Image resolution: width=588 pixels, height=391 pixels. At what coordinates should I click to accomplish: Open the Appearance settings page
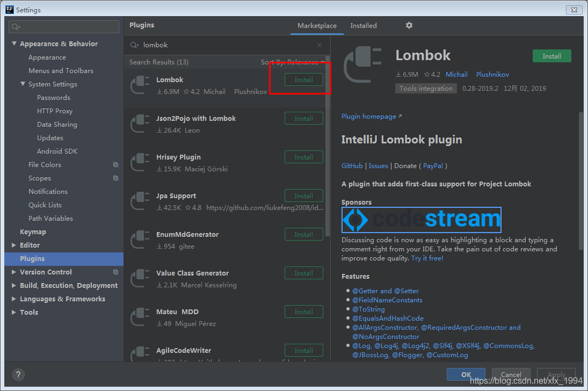(47, 57)
